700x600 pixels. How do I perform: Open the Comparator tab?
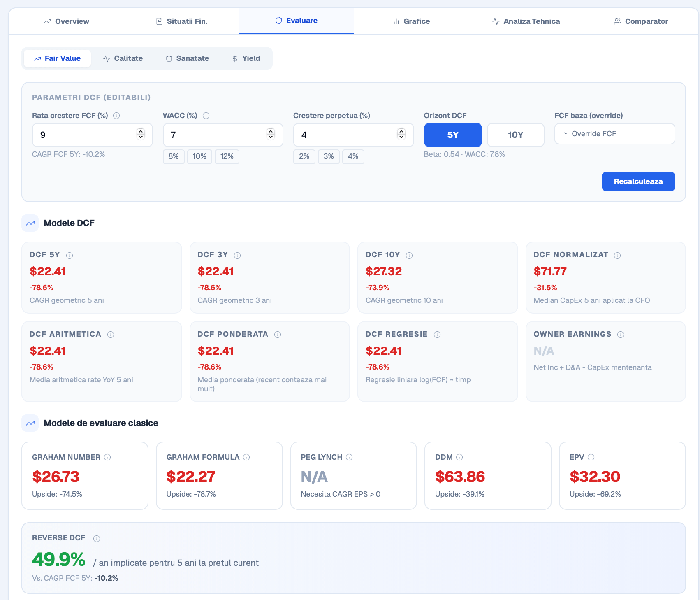click(641, 21)
